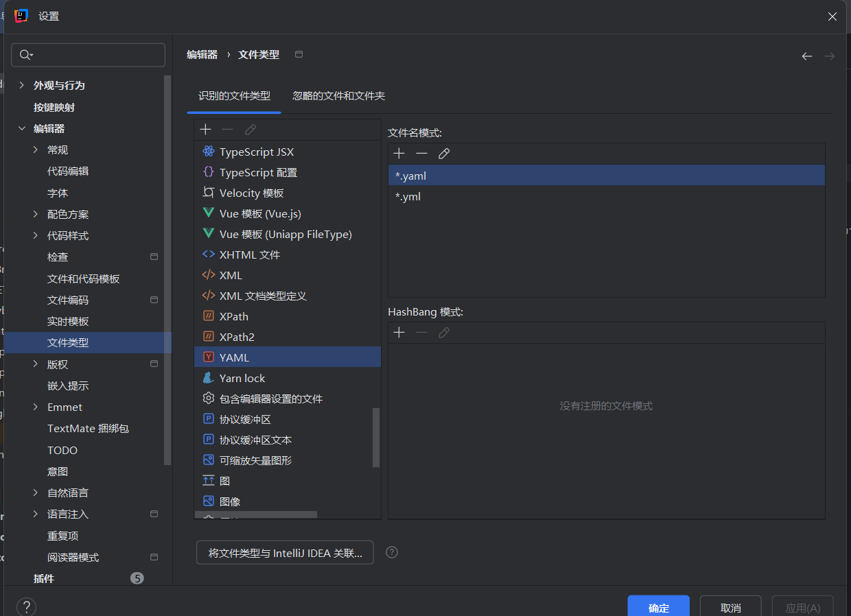Click the 编辑器 breadcrumb link
The width and height of the screenshot is (851, 616).
click(202, 54)
